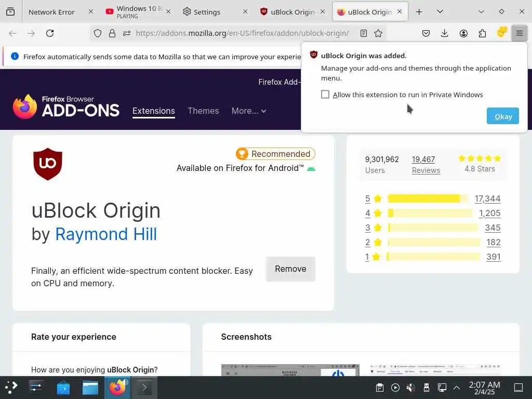532x399 pixels.
Task: Click the diamond keep-above window button
Action: [501, 11]
